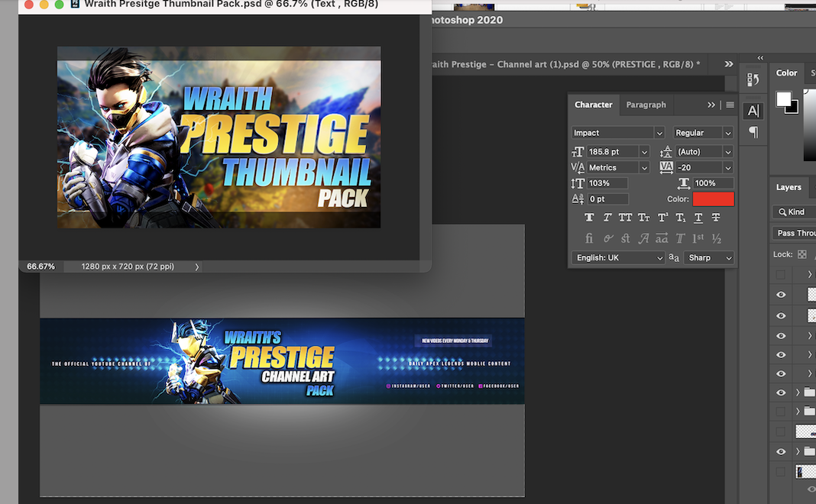Open the History panel from the dock
This screenshot has height=504, width=816.
753,79
